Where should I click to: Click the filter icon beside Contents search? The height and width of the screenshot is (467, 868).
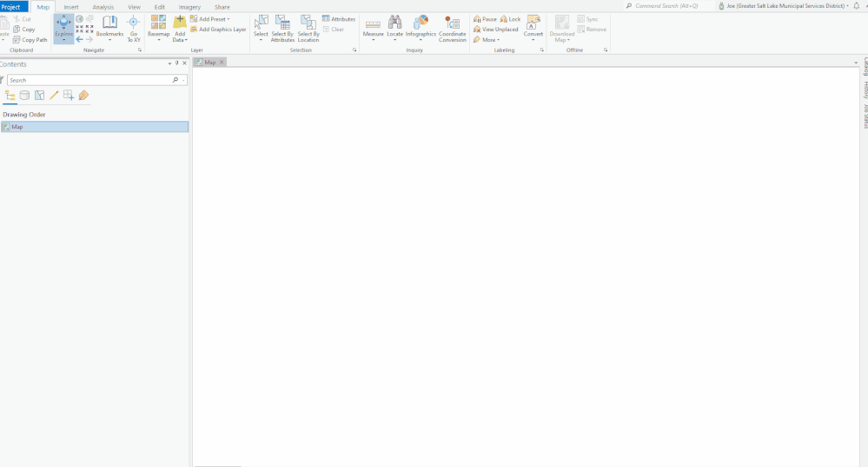pos(2,80)
